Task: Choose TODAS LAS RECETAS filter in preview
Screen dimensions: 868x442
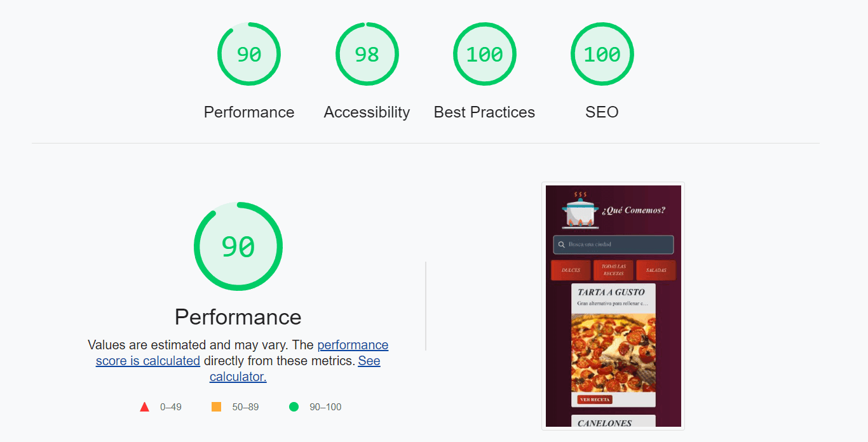Action: [613, 271]
